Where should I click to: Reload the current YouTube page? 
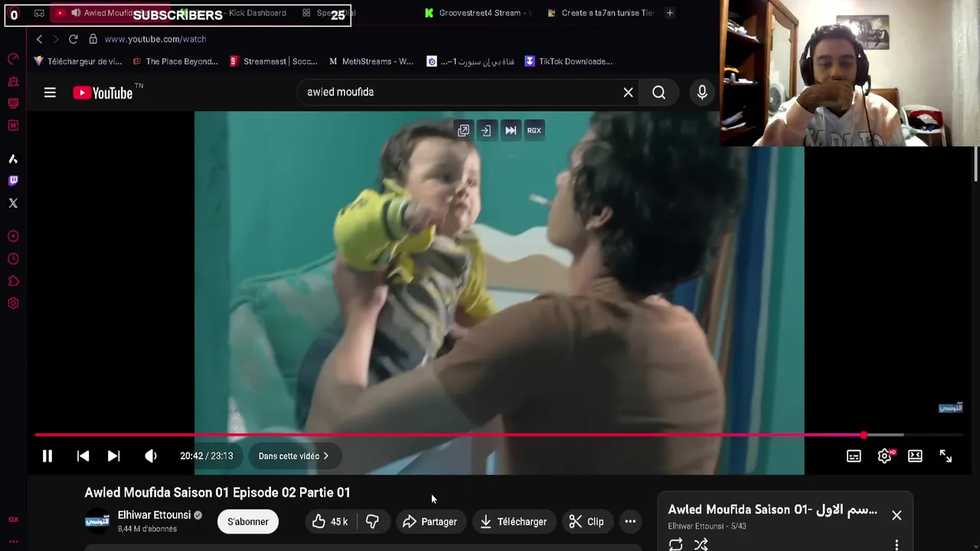[x=73, y=39]
